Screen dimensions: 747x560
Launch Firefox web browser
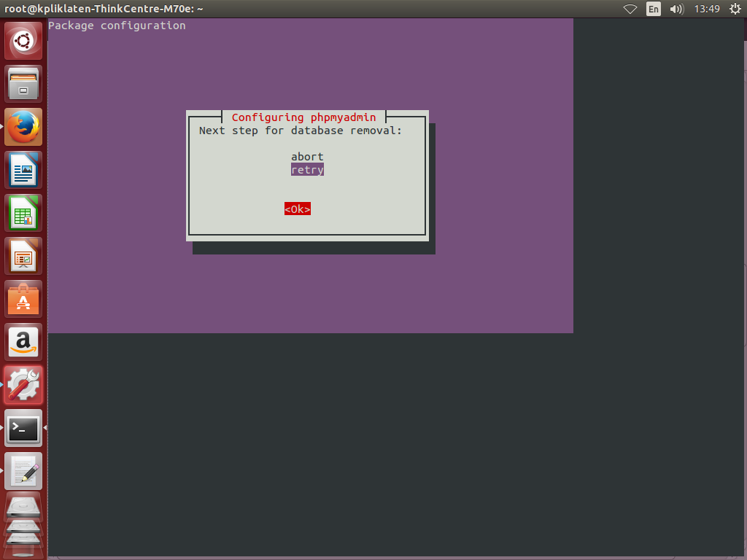tap(23, 127)
